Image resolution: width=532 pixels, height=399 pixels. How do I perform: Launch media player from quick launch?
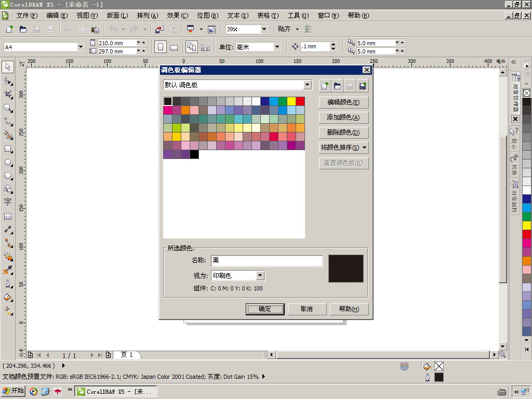33,392
